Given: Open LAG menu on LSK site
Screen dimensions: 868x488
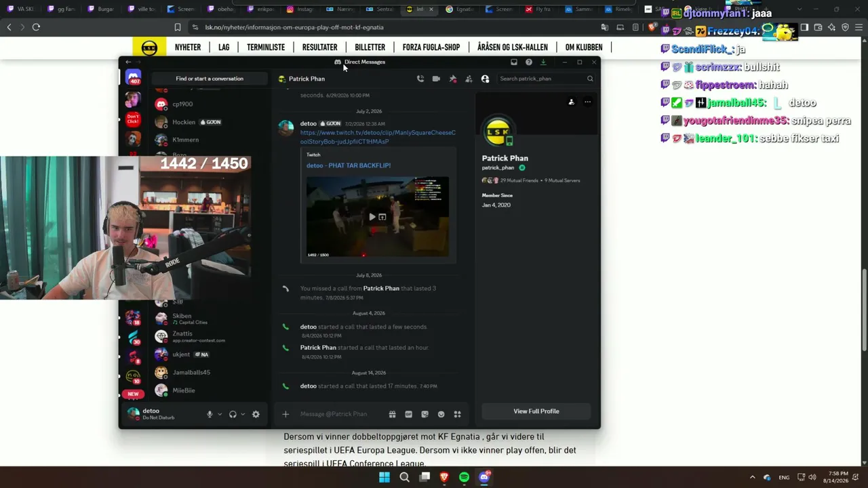Looking at the screenshot, I should coord(224,47).
